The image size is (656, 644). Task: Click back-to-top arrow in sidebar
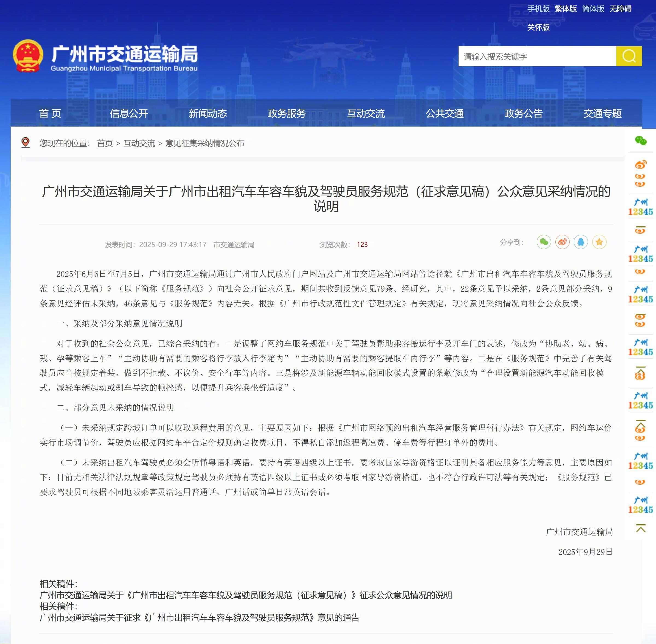[x=640, y=528]
